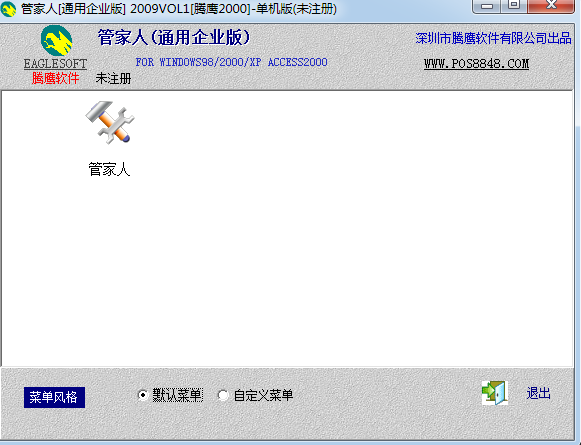Click the 深圳市腾鹰软件有限公司出品 text
Screen dimensions: 581x445
493,38
